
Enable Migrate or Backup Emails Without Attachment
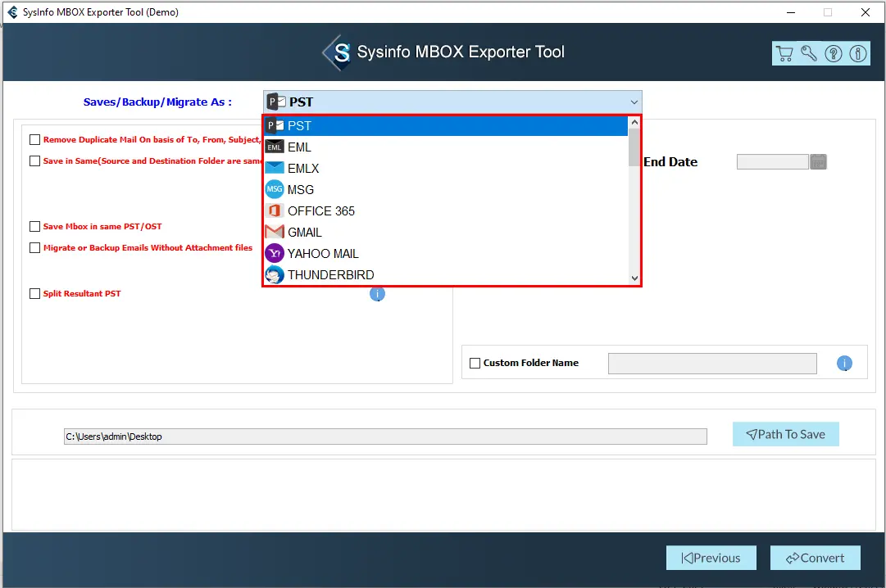coord(35,248)
